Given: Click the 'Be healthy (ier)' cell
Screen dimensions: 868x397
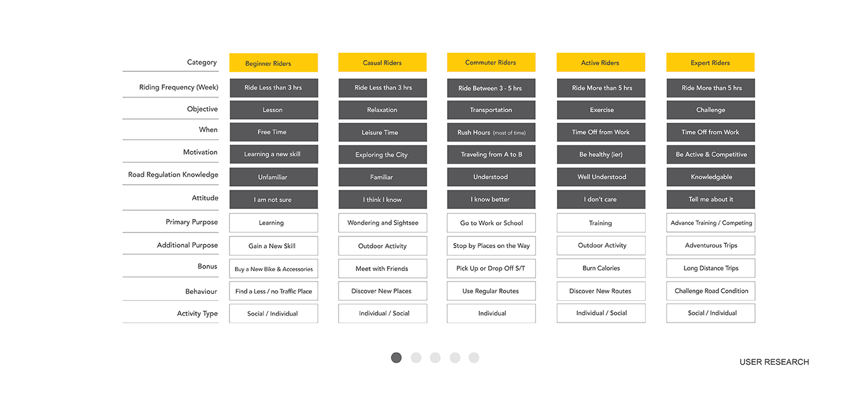Looking at the screenshot, I should 601,154.
